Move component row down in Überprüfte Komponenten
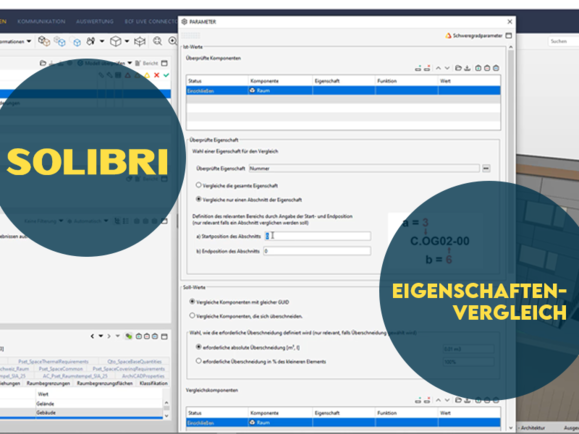The image size is (579, 434). [447, 68]
